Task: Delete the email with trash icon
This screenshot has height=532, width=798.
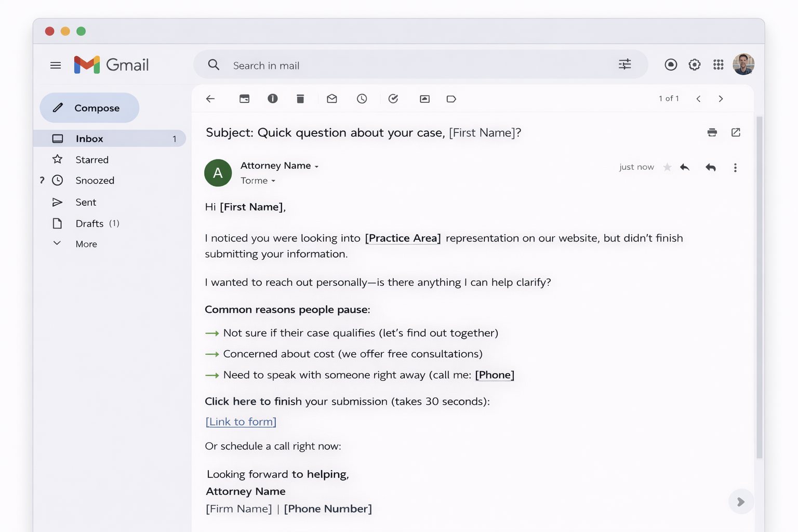Action: click(300, 99)
